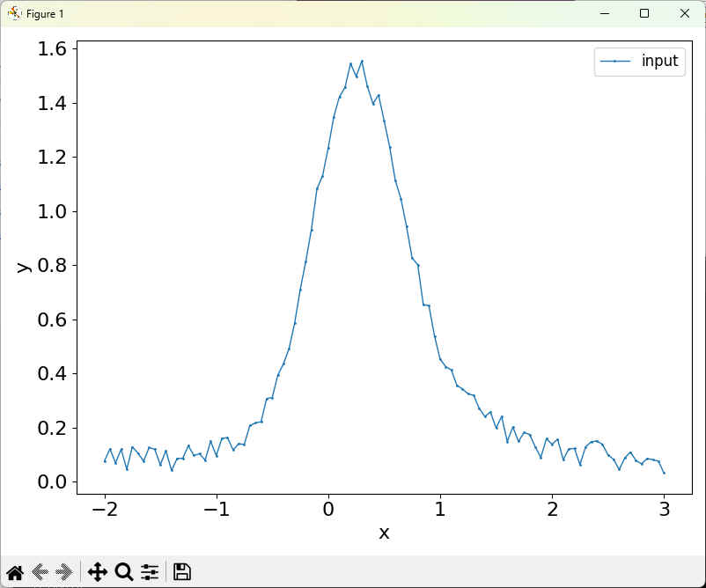The height and width of the screenshot is (588, 706).
Task: Activate the Zoom to rectangle magnifier
Action: (x=124, y=572)
